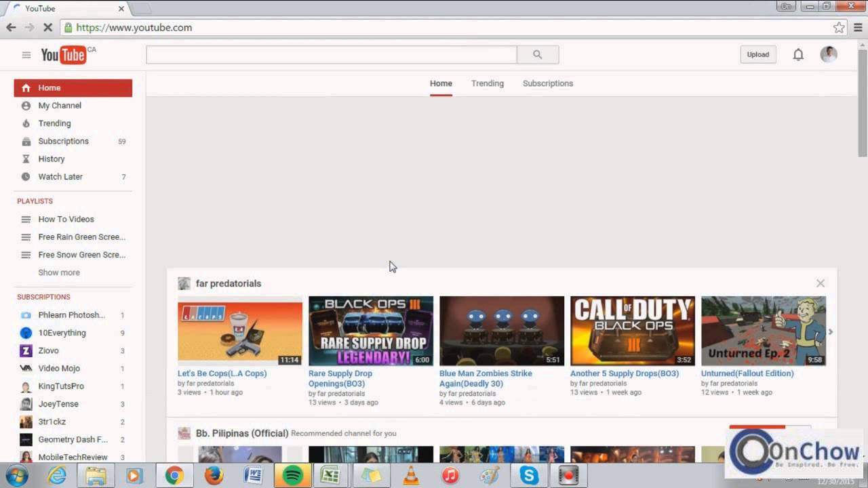Launch Spotify from the taskbar

tap(292, 476)
